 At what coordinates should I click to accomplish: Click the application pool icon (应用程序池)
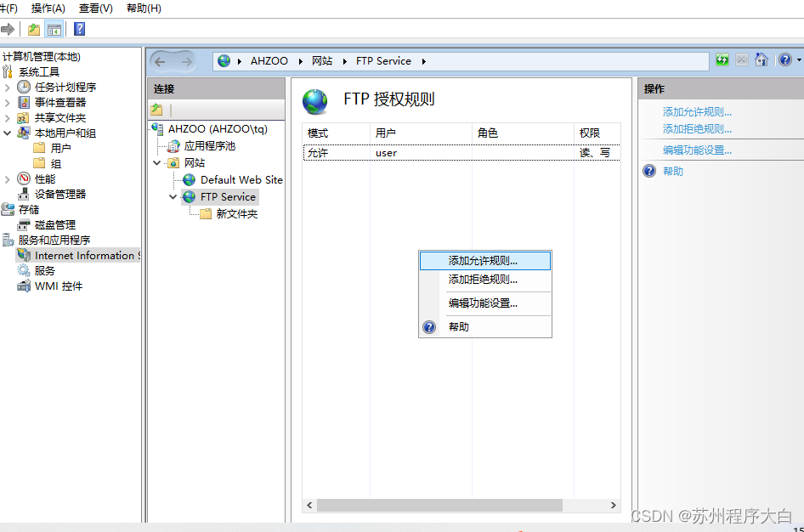[174, 146]
